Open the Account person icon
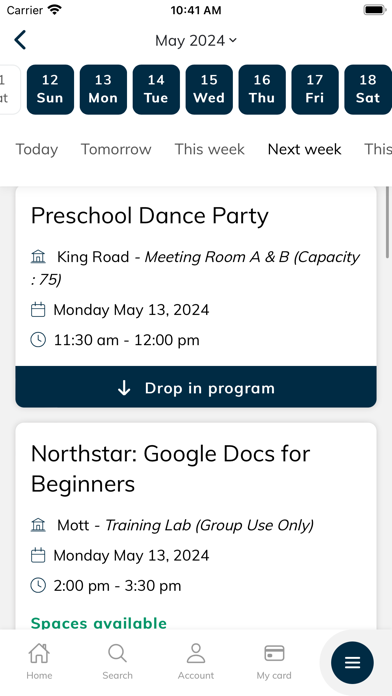The width and height of the screenshot is (392, 696). click(196, 653)
